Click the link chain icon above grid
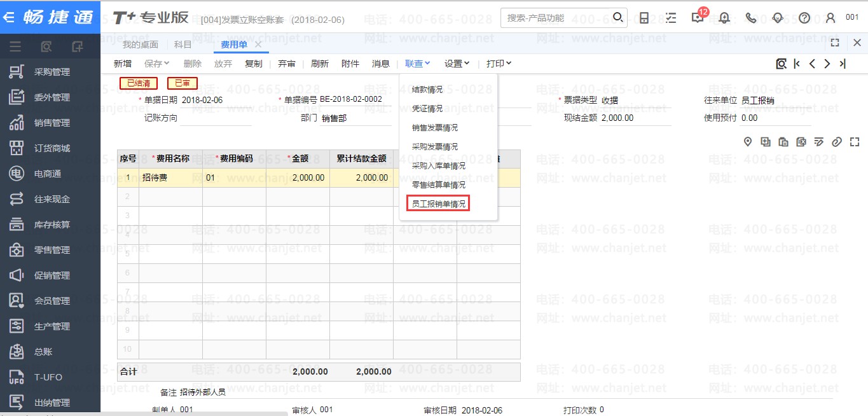This screenshot has width=868, height=416. pos(837,142)
